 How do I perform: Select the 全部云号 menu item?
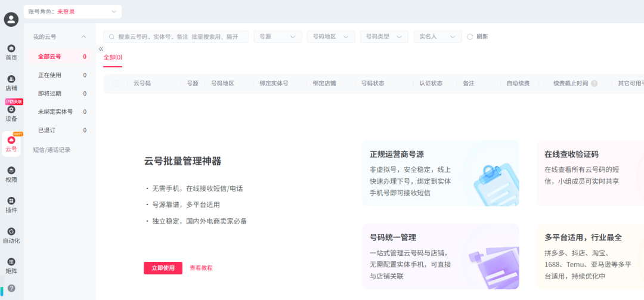pos(60,57)
